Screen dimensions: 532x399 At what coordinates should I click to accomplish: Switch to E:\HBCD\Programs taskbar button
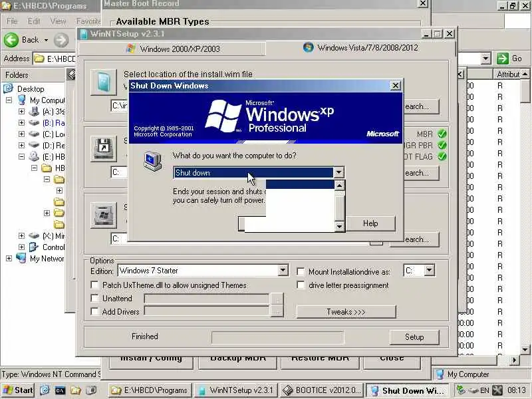click(151, 390)
